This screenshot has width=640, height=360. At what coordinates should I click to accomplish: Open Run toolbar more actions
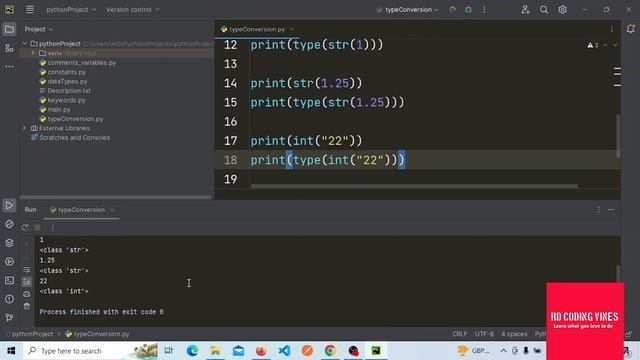click(53, 227)
